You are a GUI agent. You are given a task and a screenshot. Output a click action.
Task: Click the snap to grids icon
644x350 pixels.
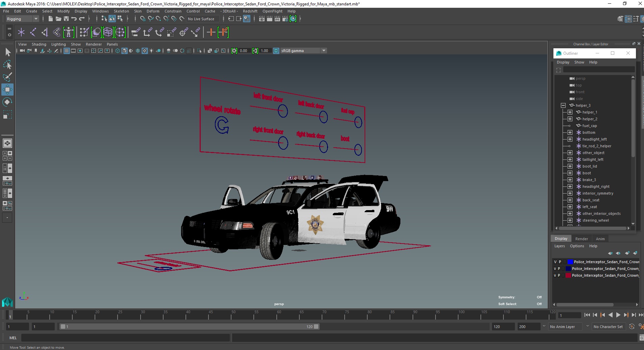pyautogui.click(x=143, y=19)
